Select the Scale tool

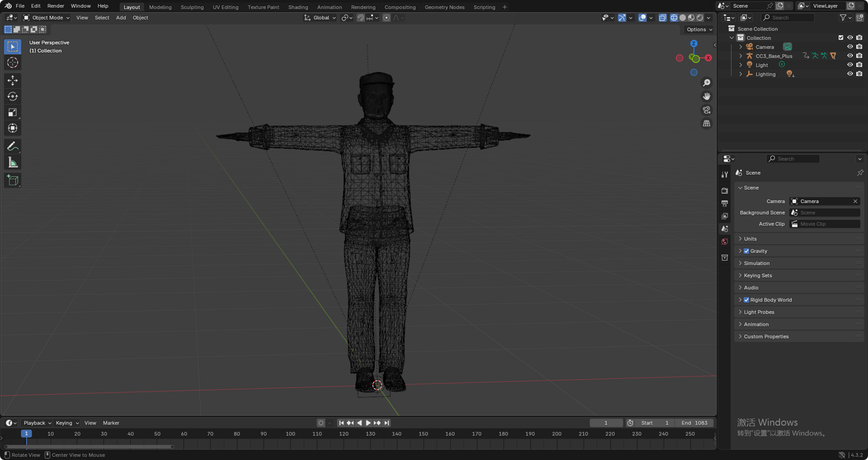(13, 112)
